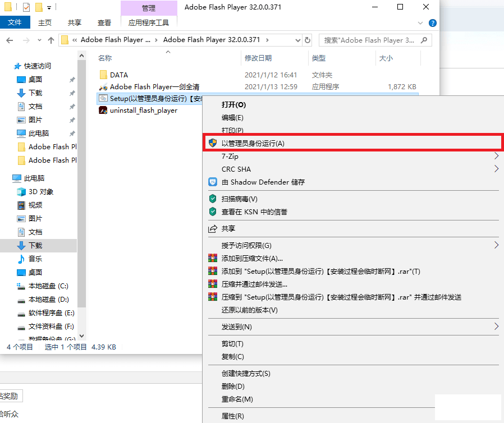The image size is (504, 423).
Task: Click the 扫描病毒(V) shield icon
Action: pyautogui.click(x=213, y=199)
